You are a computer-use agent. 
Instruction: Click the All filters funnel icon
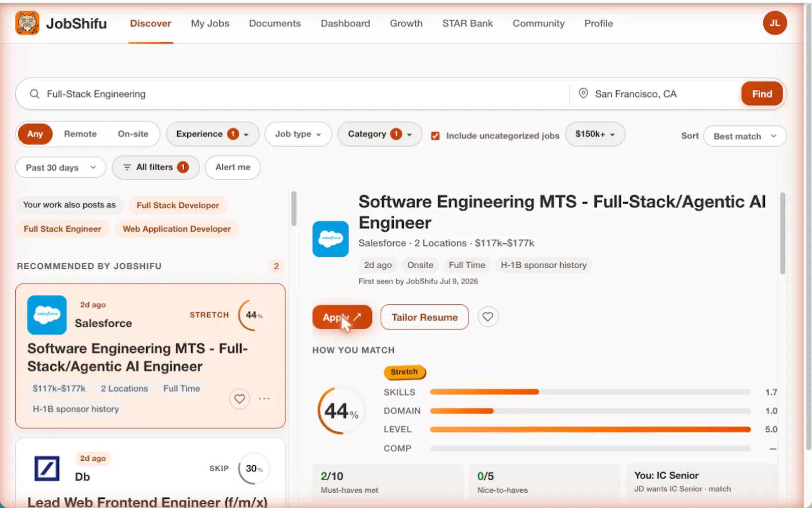coord(127,167)
